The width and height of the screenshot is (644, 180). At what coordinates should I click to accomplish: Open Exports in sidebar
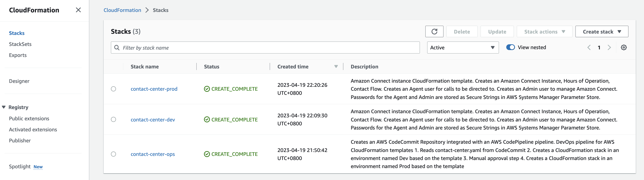[x=18, y=55]
